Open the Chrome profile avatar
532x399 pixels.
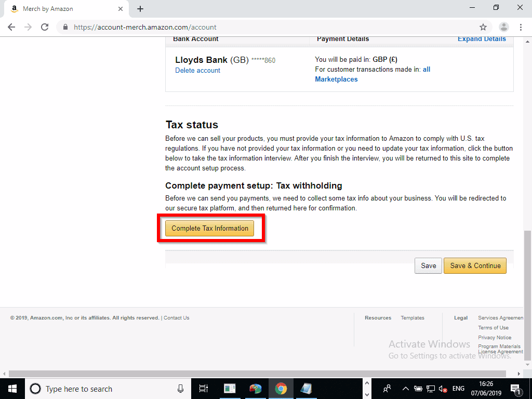504,27
